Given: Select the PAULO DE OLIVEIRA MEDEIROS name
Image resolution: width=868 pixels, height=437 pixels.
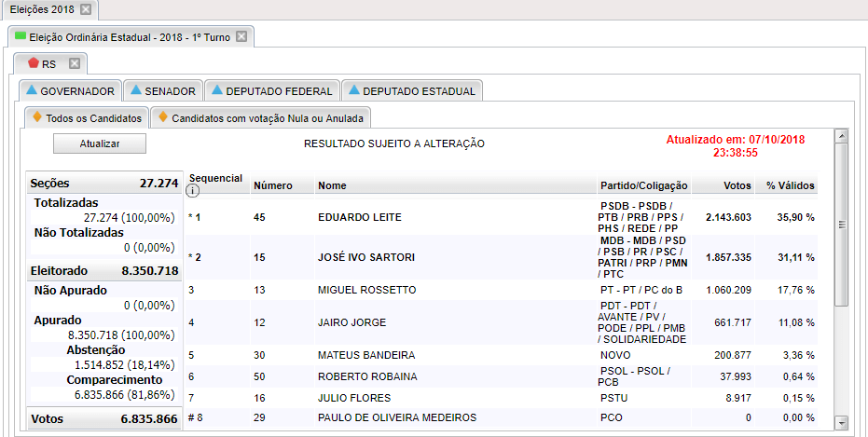Looking at the screenshot, I should (397, 417).
